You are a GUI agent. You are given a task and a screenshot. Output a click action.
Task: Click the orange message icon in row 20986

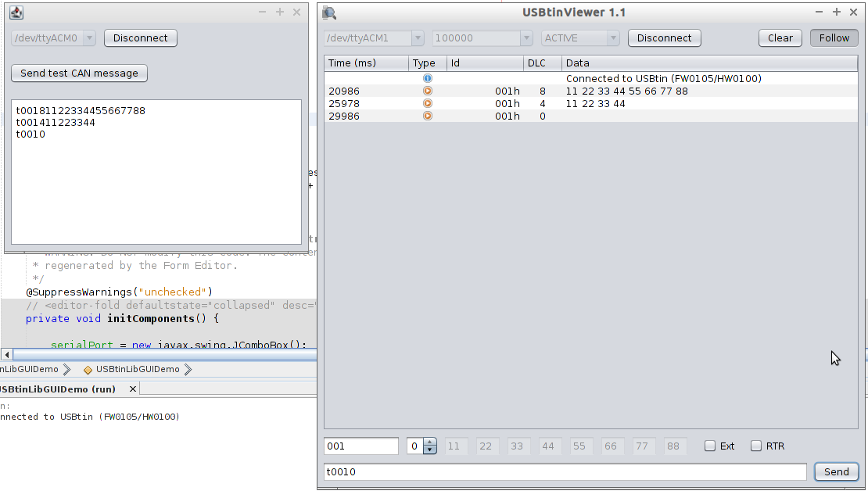428,91
